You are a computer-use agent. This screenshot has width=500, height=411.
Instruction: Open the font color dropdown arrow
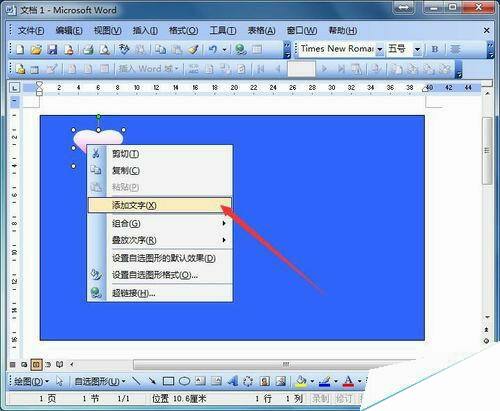click(359, 381)
